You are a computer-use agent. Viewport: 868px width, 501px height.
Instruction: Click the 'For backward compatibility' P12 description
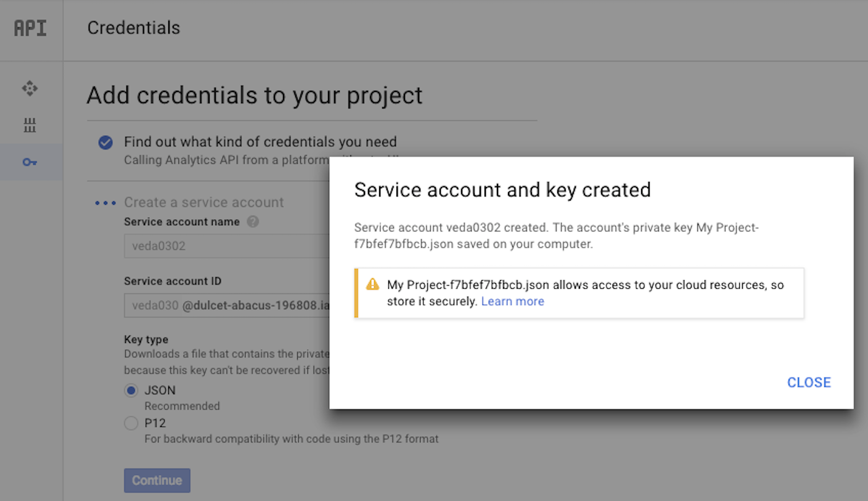(292, 439)
